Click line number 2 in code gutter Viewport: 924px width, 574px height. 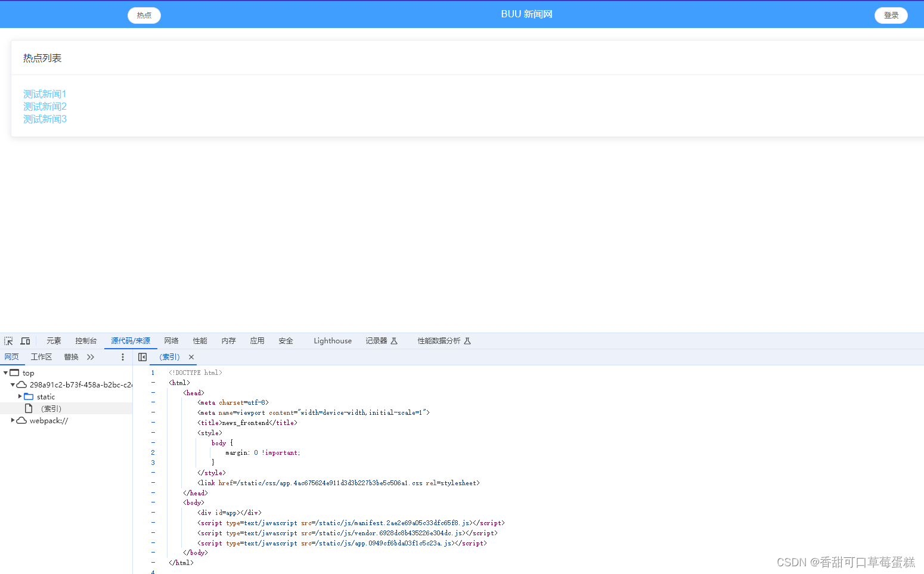point(153,452)
